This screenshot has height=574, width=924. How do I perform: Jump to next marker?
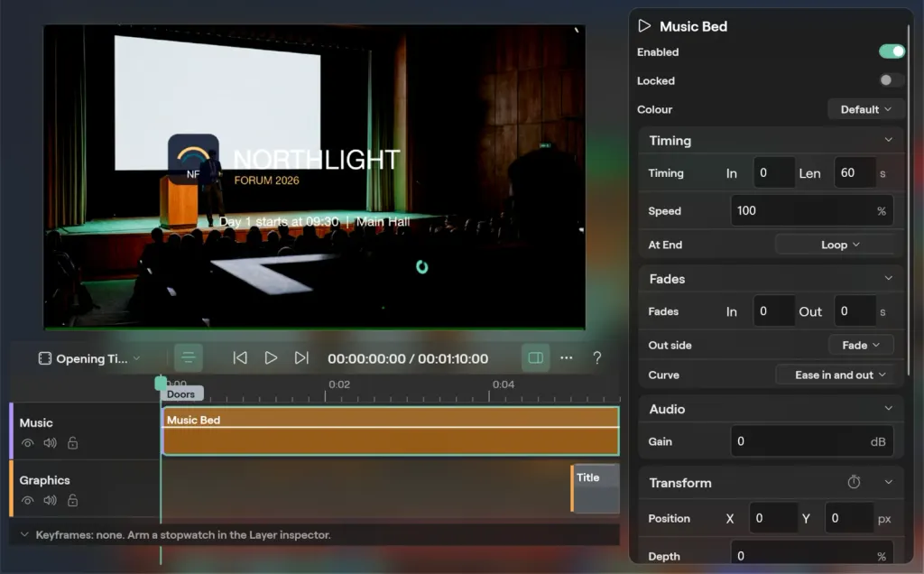point(301,357)
